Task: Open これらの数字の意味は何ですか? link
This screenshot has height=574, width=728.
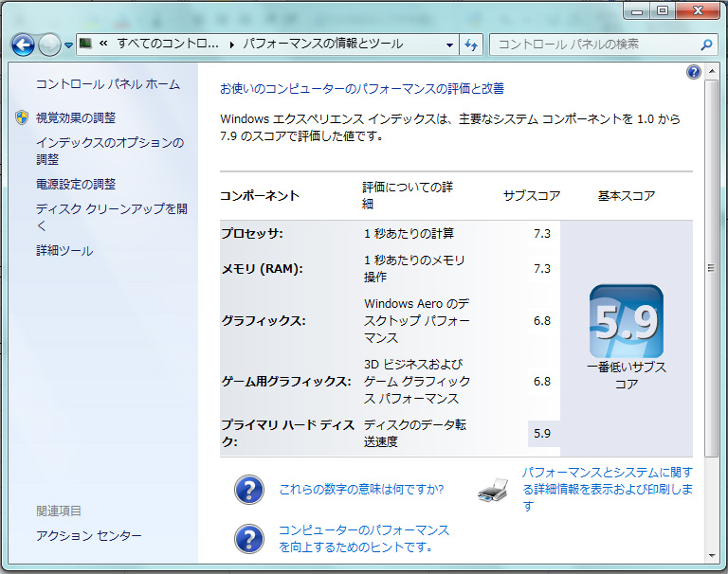Action: coord(361,489)
